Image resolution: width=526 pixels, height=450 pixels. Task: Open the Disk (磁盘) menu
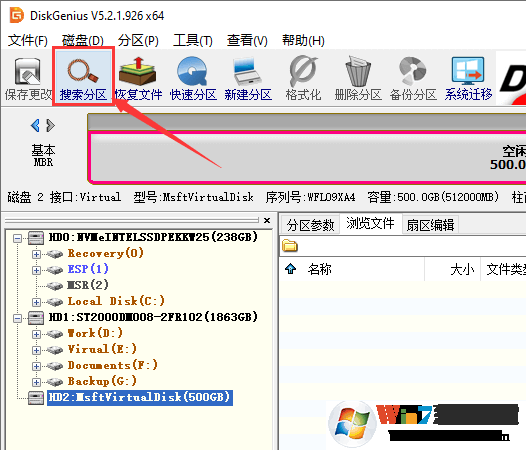point(83,41)
